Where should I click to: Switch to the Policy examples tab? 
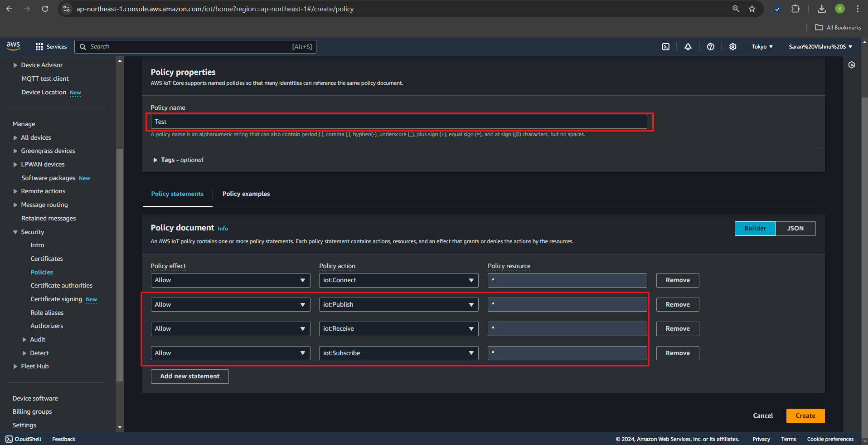[x=246, y=194]
